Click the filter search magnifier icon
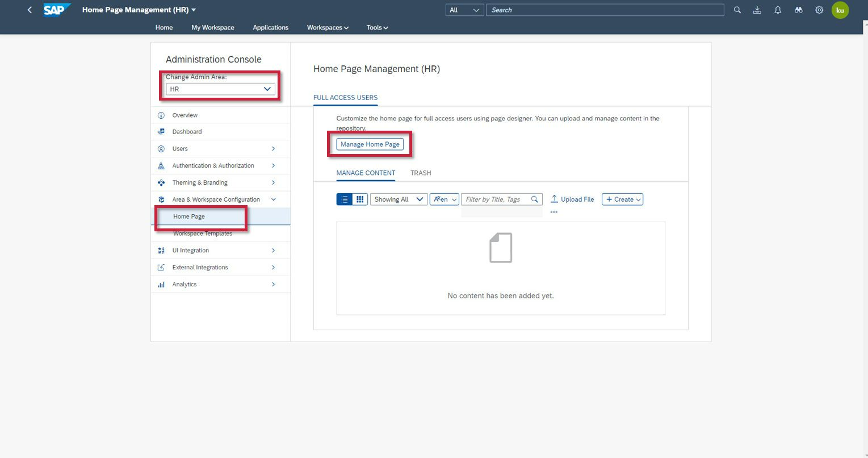 pos(535,199)
